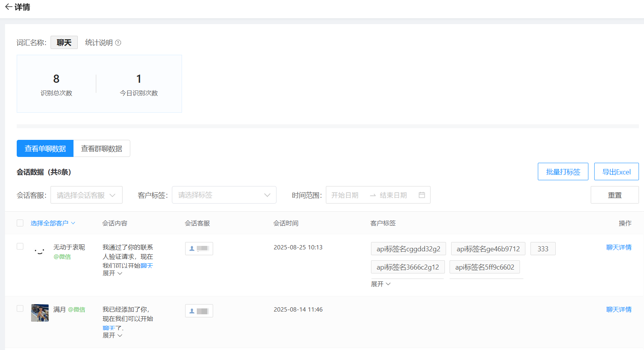Switch to the 查看群聊数据 tab
Screen dimensions: 644x350
(x=101, y=148)
